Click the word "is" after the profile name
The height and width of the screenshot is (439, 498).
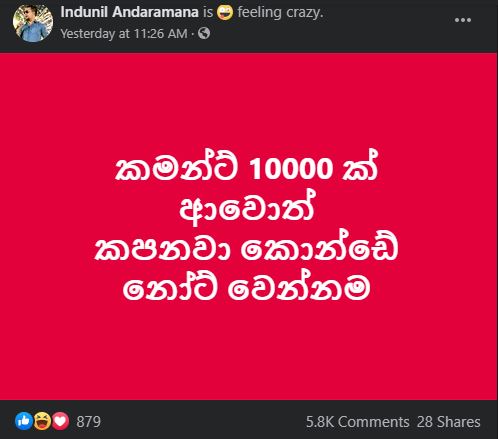click(x=208, y=12)
